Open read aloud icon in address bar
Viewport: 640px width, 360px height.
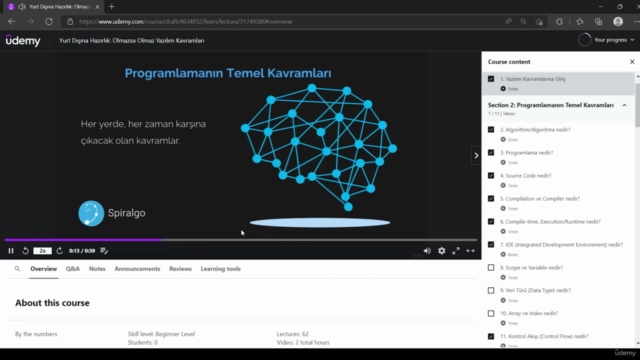(508, 22)
